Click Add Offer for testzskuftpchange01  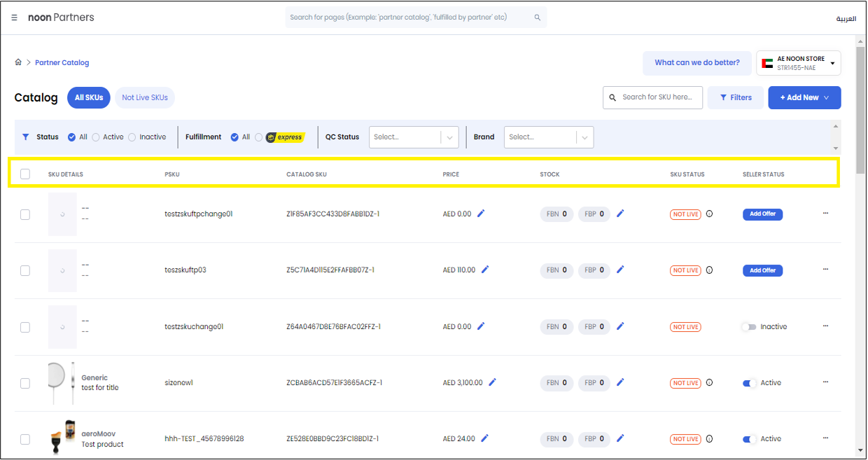[x=762, y=214]
